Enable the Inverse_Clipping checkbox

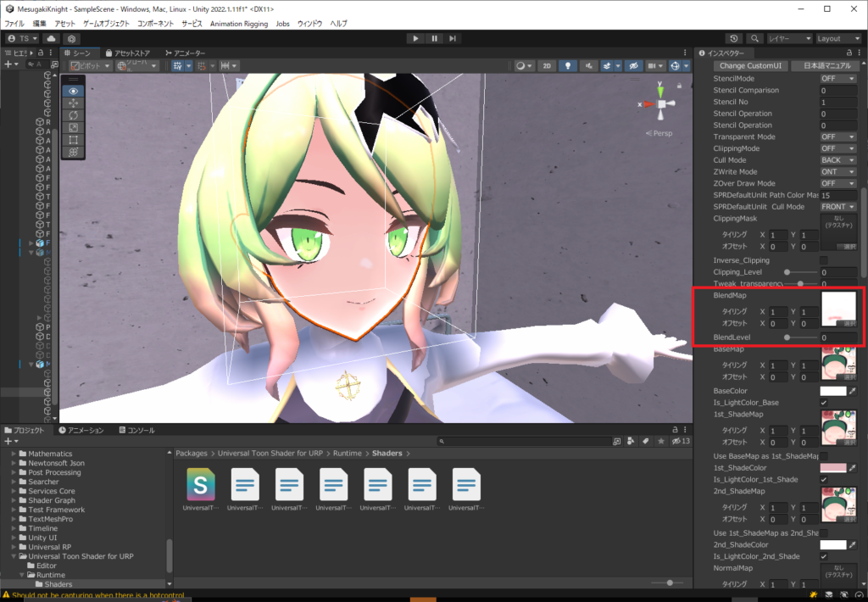point(824,260)
